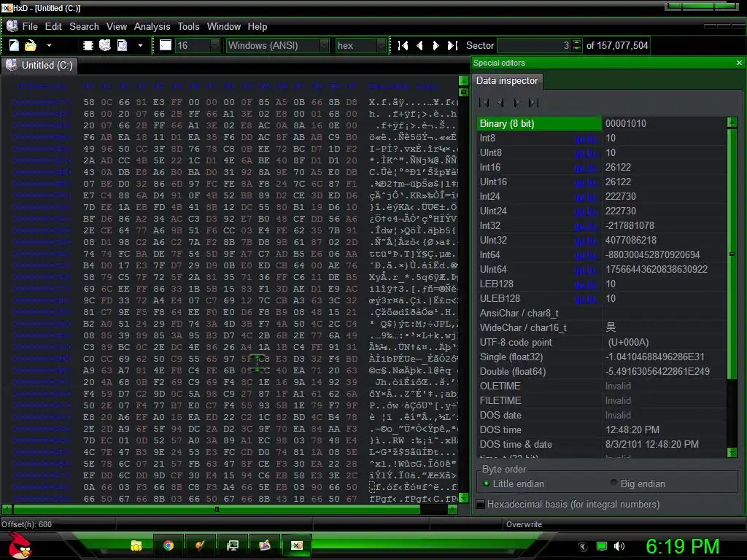The image size is (747, 560).
Task: Click the paint application taskbar icon
Action: point(200,545)
